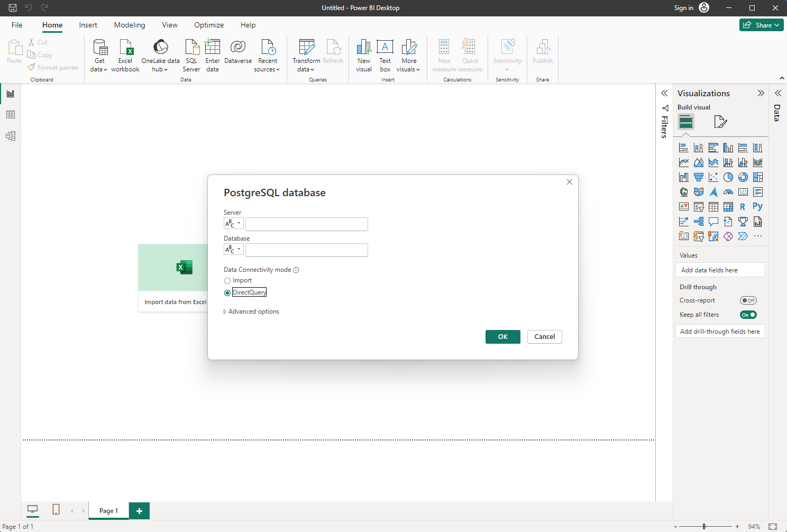
Task: Choose the Q&A visual speech bubble
Action: point(713,222)
